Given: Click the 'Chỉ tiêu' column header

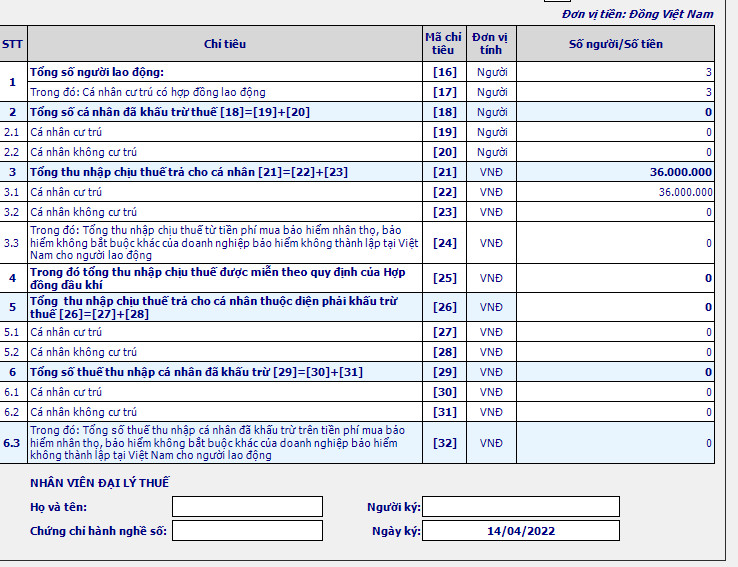Looking at the screenshot, I should click(224, 44).
